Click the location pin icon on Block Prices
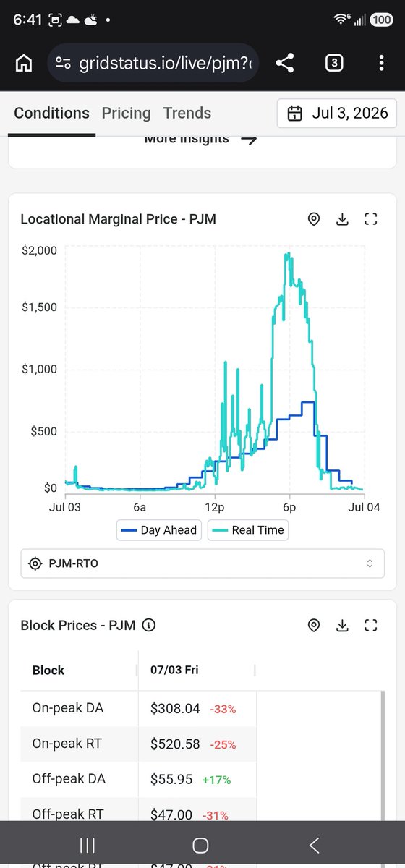This screenshot has width=405, height=868. (x=314, y=626)
